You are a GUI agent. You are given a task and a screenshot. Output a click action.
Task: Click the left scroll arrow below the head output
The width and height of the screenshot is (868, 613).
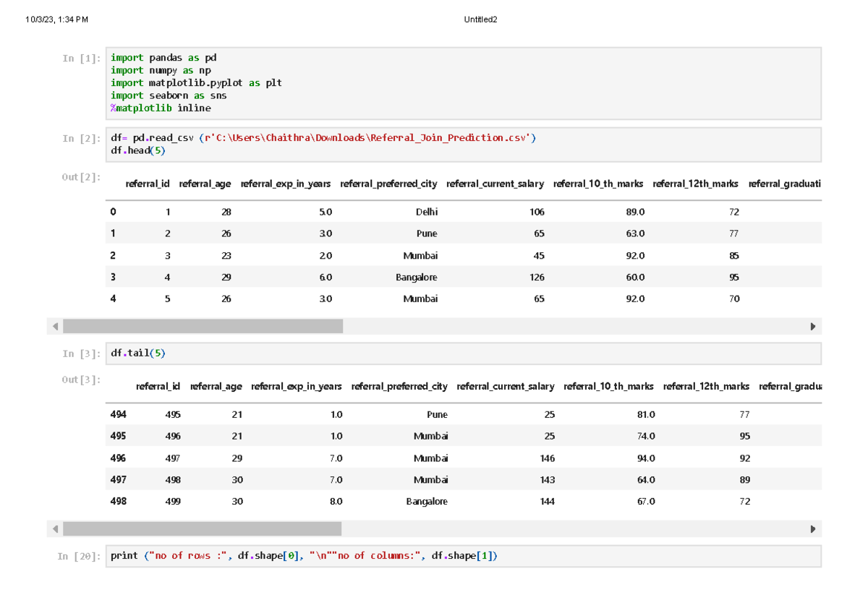click(55, 326)
